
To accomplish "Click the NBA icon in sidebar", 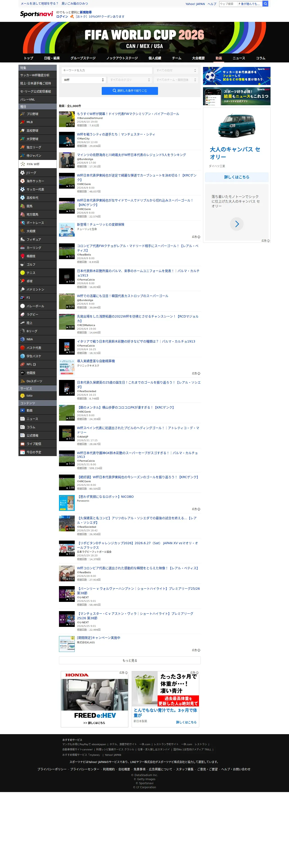I will (23, 339).
